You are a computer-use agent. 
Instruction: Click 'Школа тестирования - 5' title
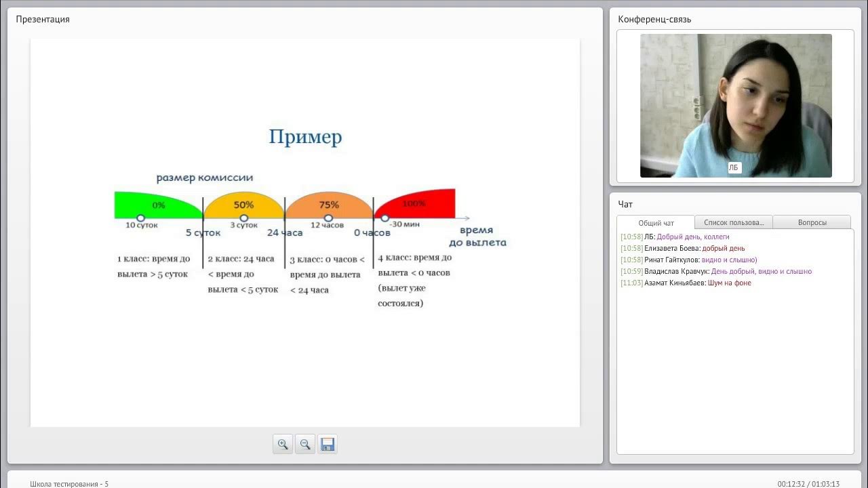pyautogui.click(x=69, y=484)
